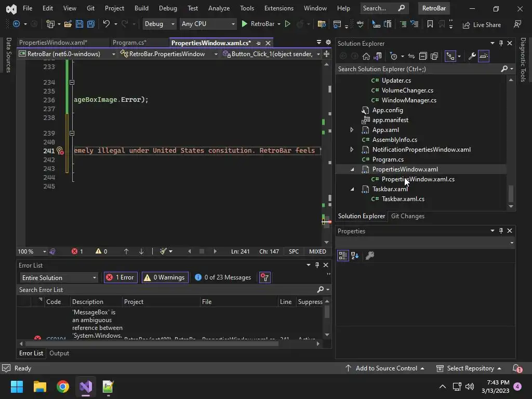Collapse the PropertiesWindow.xaml tree node
532x399 pixels.
(352, 169)
